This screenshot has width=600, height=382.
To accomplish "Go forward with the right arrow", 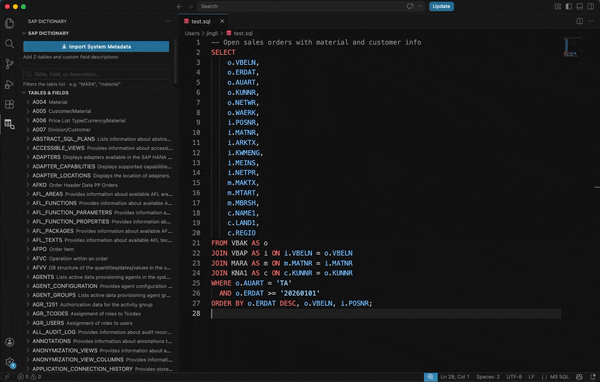I will click(190, 7).
